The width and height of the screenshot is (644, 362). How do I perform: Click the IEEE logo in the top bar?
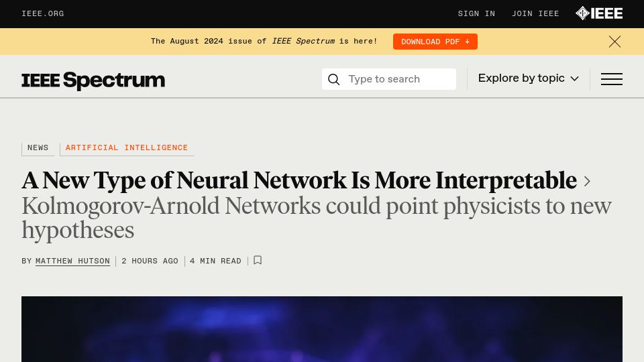(x=599, y=13)
